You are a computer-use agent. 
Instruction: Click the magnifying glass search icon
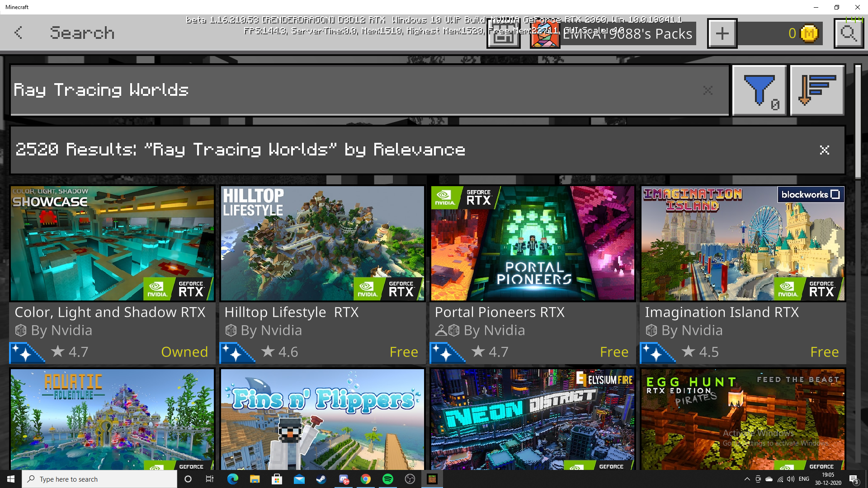pos(848,33)
